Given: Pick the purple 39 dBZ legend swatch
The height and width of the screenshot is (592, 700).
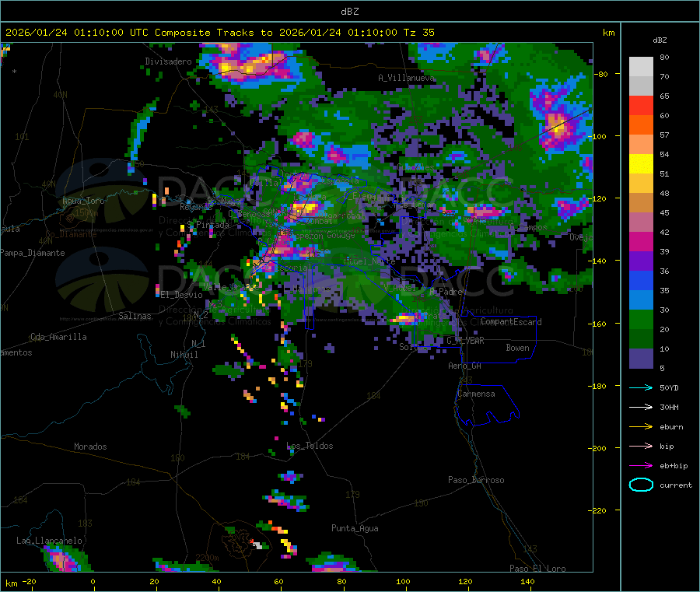Looking at the screenshot, I should (641, 261).
